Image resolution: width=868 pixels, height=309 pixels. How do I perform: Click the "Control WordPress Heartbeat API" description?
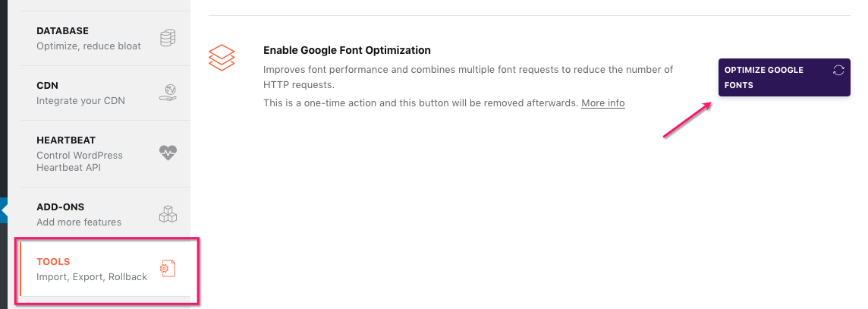(x=80, y=161)
